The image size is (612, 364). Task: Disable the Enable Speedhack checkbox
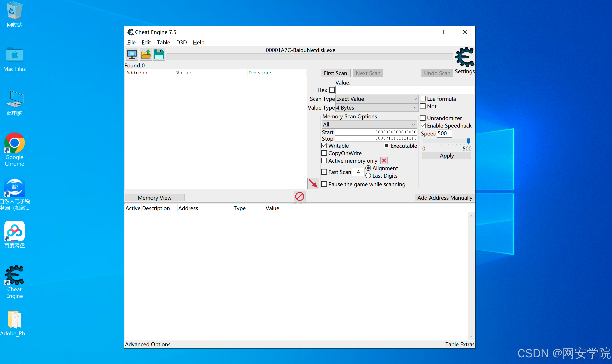point(423,126)
